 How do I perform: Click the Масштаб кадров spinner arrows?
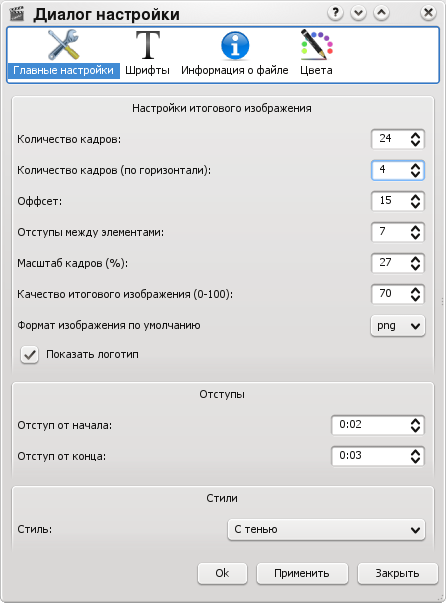tap(415, 263)
